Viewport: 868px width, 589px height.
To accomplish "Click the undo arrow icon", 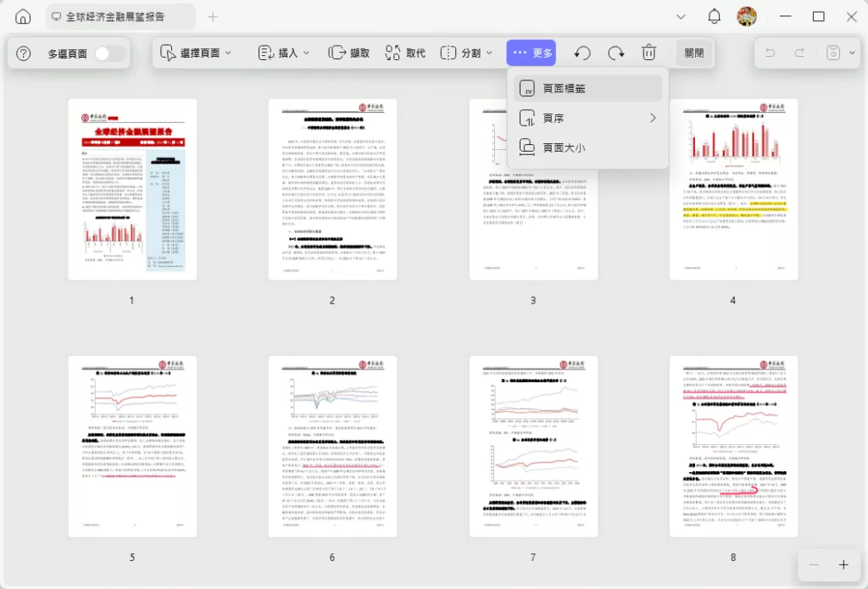I will coord(770,53).
